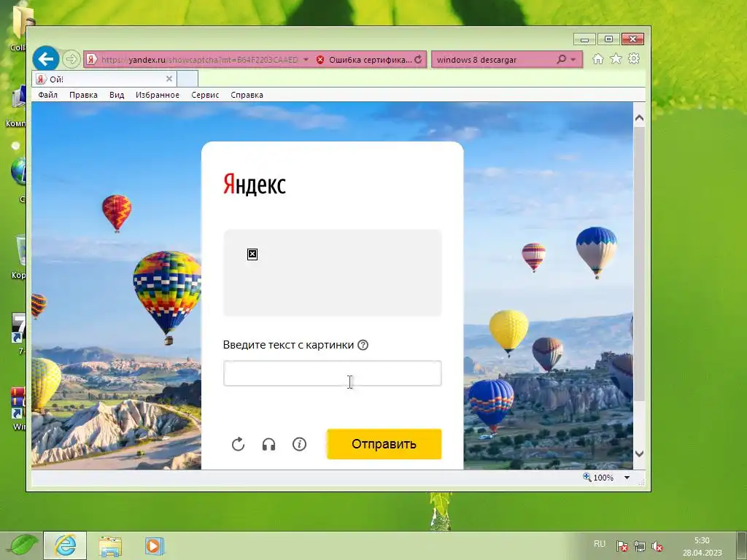Open the Справка menu
The height and width of the screenshot is (560, 747).
247,95
